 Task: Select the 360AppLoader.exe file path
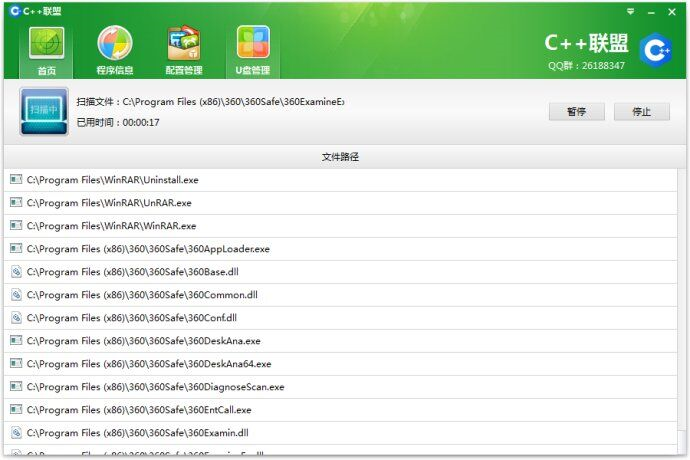[x=148, y=249]
